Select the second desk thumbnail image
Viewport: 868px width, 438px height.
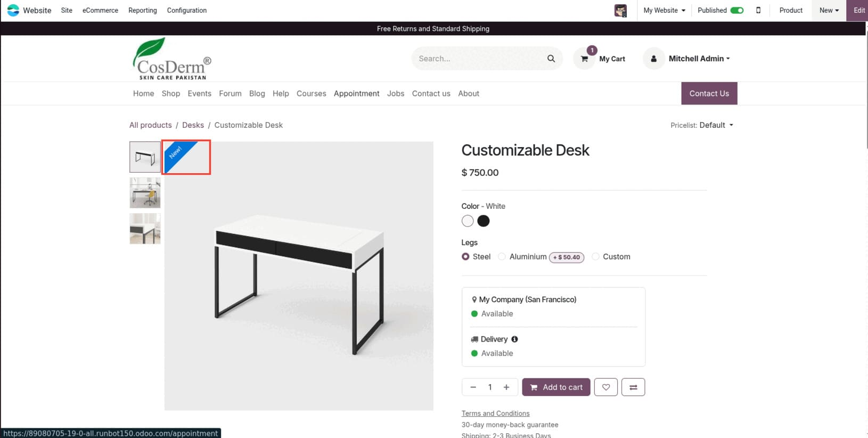[145, 193]
